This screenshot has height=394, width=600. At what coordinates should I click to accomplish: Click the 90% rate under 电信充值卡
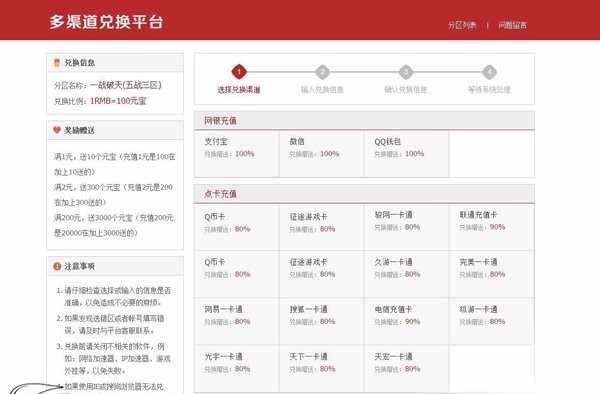pos(412,322)
